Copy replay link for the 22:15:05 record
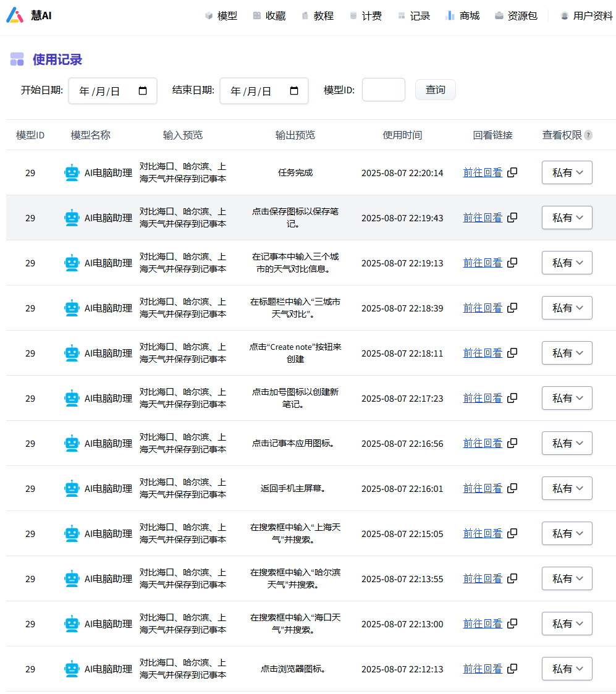The width and height of the screenshot is (616, 694). coord(512,533)
